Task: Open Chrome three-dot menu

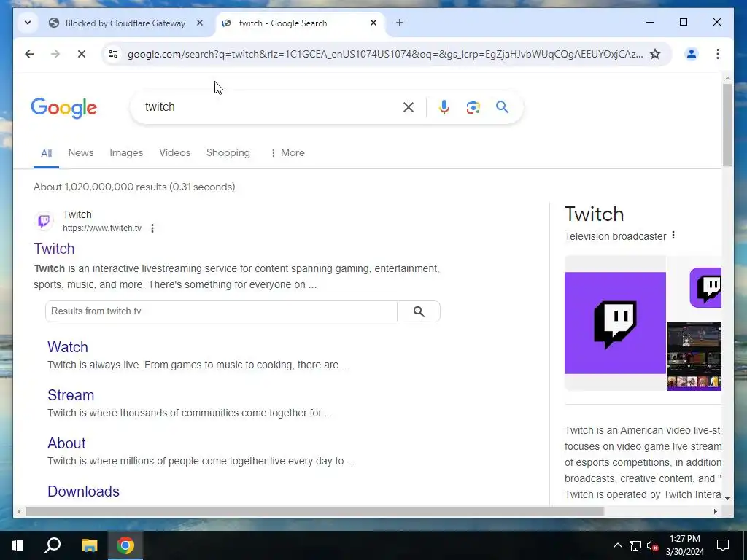Action: (718, 54)
